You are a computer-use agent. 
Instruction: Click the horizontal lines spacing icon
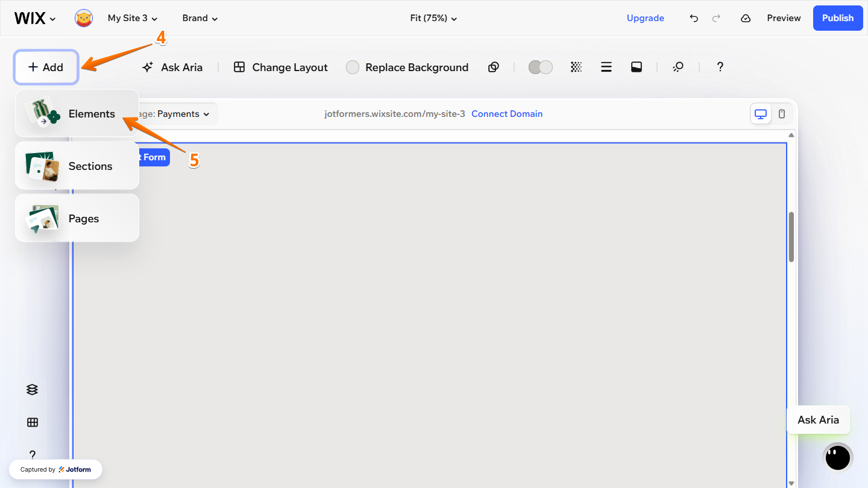606,67
